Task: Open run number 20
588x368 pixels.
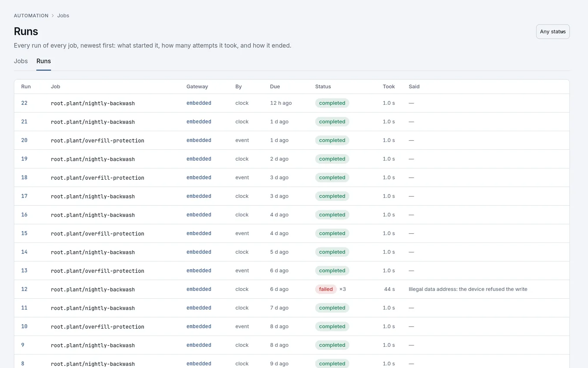Action: [x=24, y=140]
